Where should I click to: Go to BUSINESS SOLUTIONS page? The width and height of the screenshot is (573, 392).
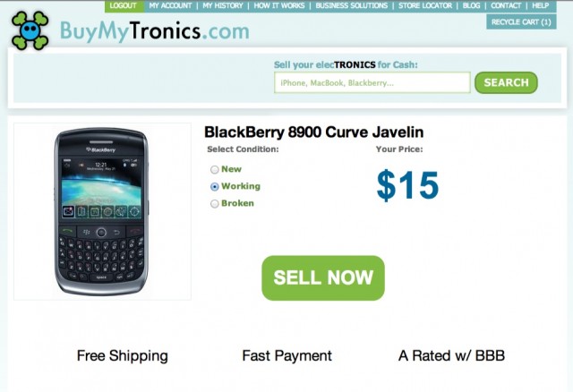pos(352,6)
